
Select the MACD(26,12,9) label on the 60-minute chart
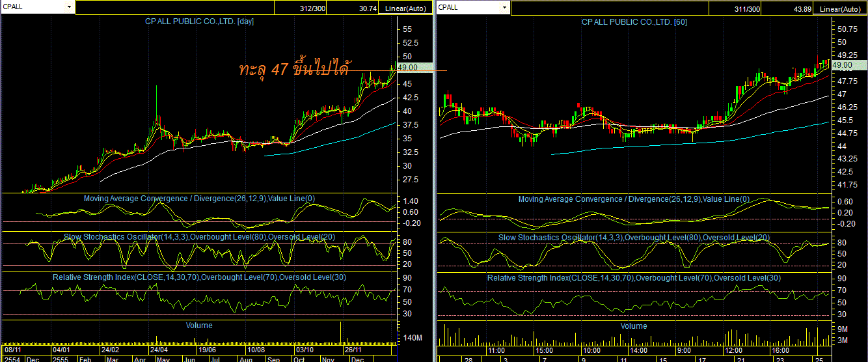[634, 199]
